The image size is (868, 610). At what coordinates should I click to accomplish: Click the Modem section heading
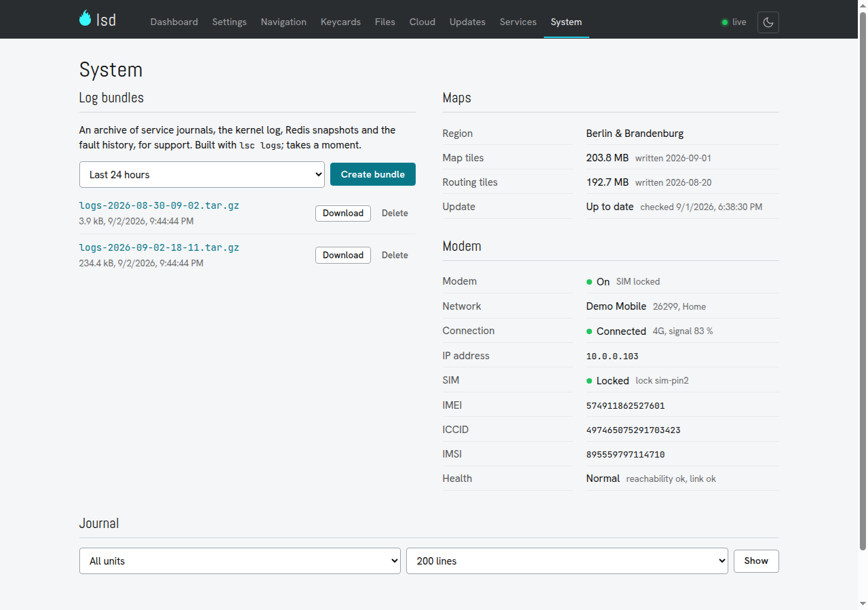coord(462,246)
